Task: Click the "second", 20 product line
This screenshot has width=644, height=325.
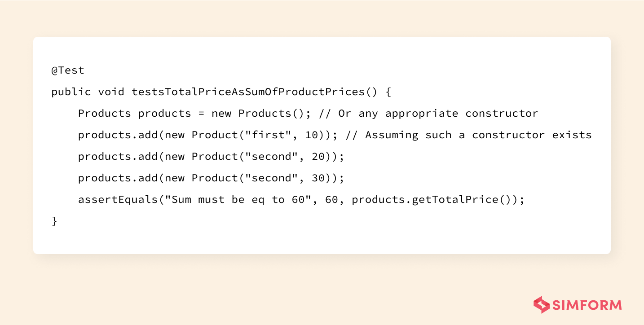Action: [x=211, y=157]
